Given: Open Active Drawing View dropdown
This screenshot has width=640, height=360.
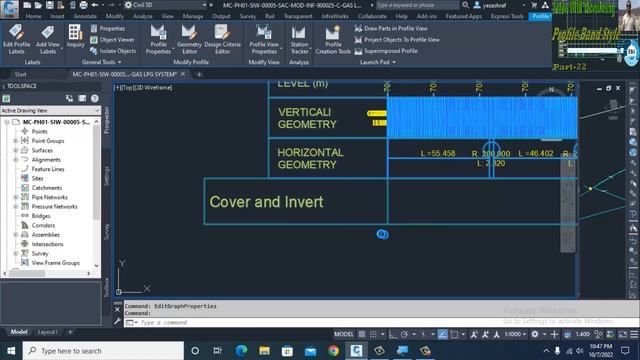Looking at the screenshot, I should (50, 111).
